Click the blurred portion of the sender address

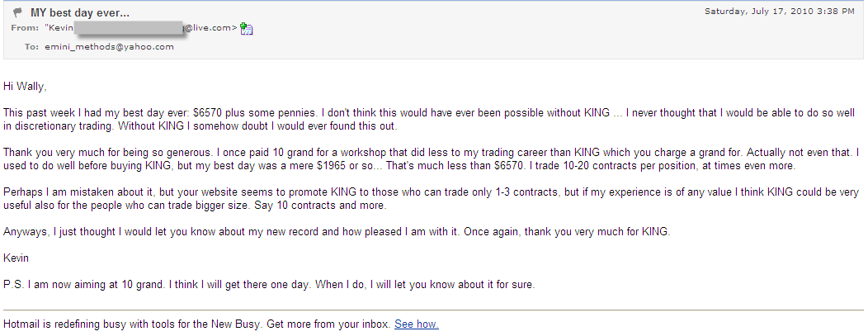(x=129, y=28)
